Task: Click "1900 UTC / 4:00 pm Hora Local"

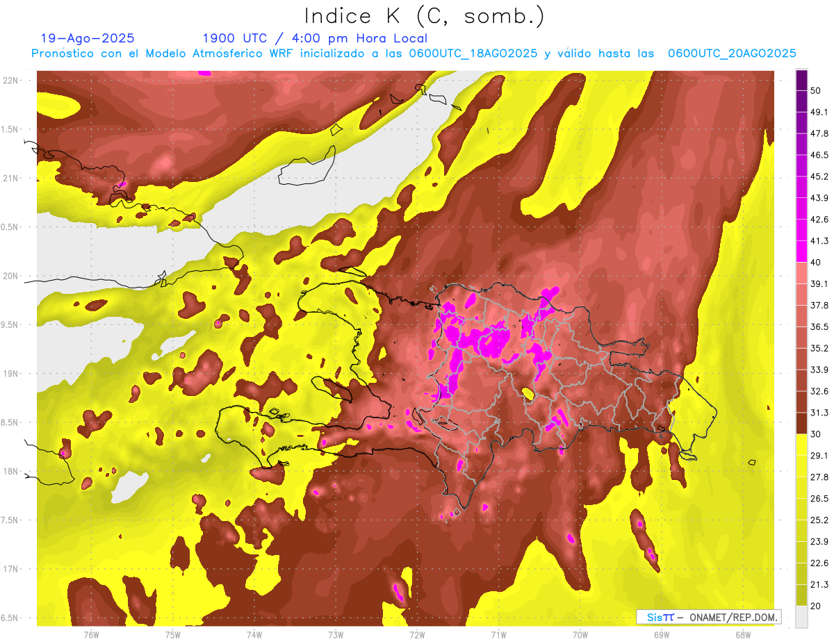Action: [315, 38]
